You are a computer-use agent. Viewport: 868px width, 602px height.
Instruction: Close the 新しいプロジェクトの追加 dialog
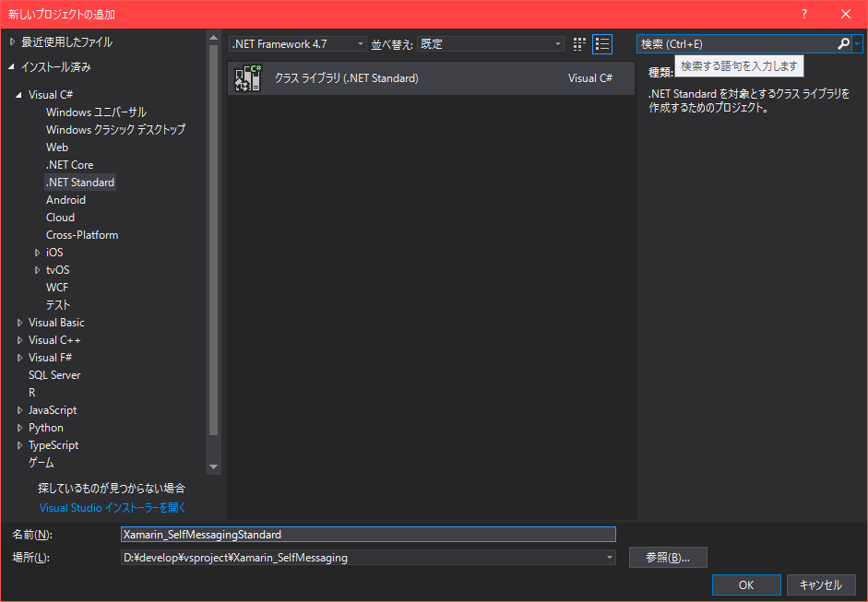pyautogui.click(x=846, y=15)
